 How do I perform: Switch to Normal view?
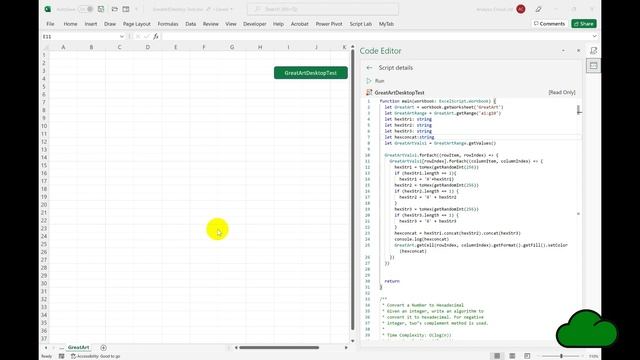click(x=497, y=356)
